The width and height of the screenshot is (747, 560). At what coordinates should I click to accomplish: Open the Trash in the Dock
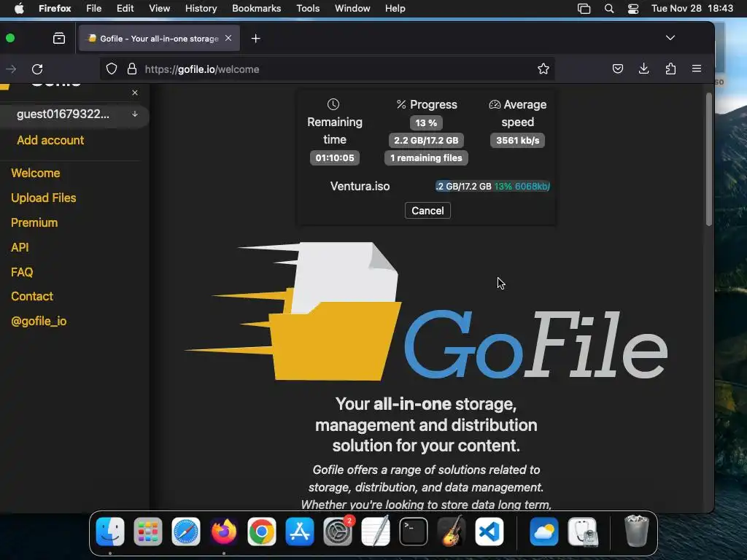[x=636, y=532]
